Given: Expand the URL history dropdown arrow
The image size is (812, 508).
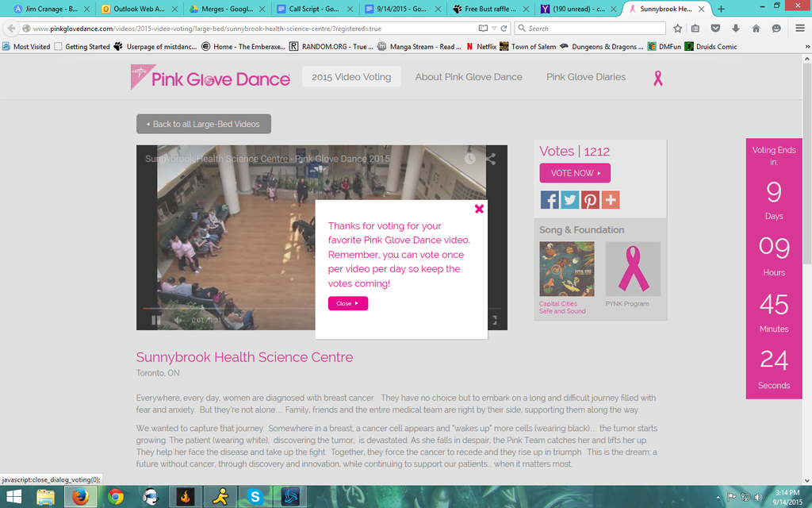Looking at the screenshot, I should point(493,29).
